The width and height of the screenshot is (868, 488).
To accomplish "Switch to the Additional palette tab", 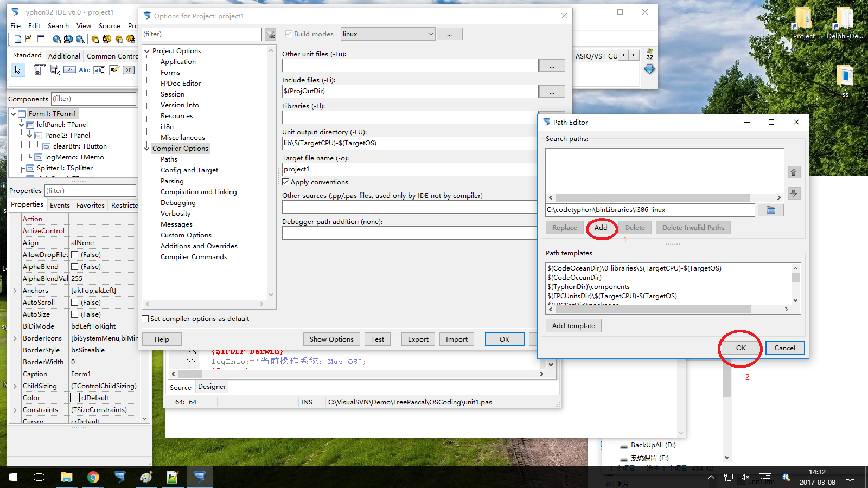I will [x=64, y=56].
